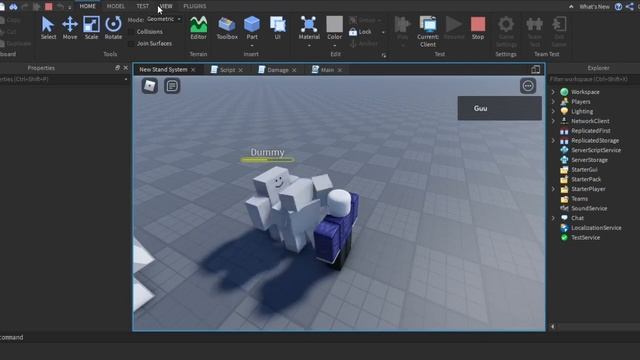Click the Explorer filter workspace field
Viewport: 640px width, 360px height.
(x=594, y=79)
